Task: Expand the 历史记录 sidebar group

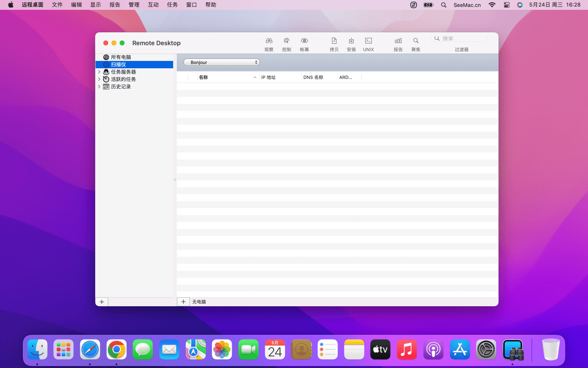Action: (99, 87)
